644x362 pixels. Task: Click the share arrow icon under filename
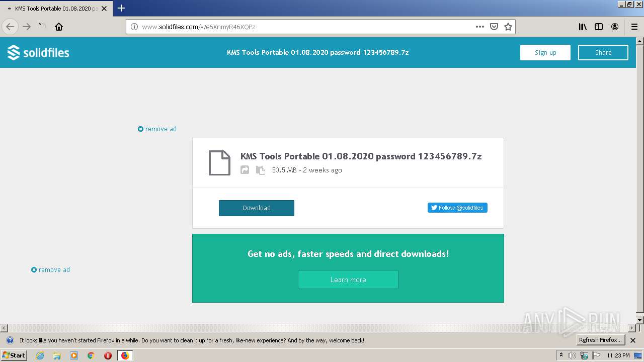click(245, 170)
